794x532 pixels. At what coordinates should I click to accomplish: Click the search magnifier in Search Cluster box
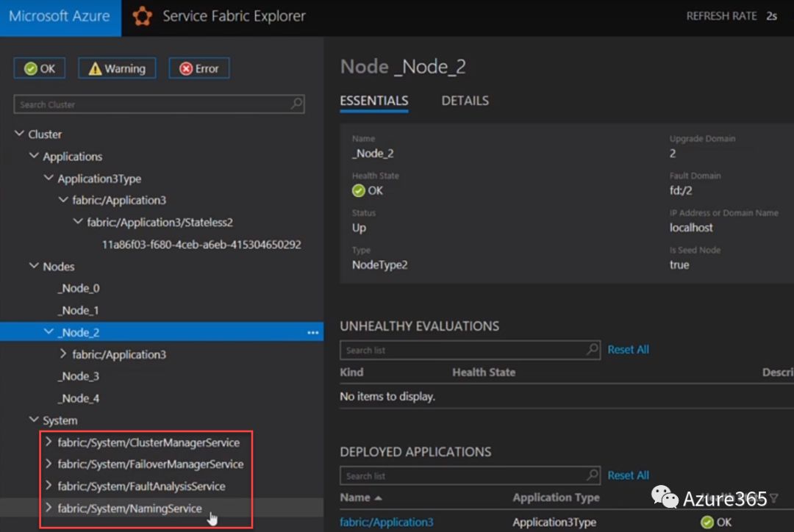pos(296,104)
